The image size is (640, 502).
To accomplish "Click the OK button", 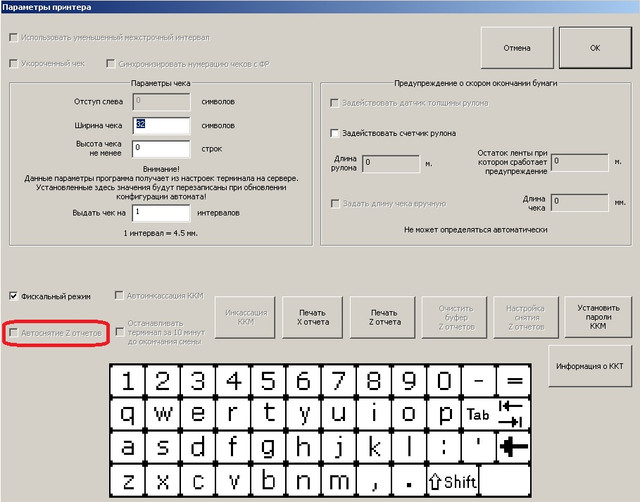I will pos(595,48).
